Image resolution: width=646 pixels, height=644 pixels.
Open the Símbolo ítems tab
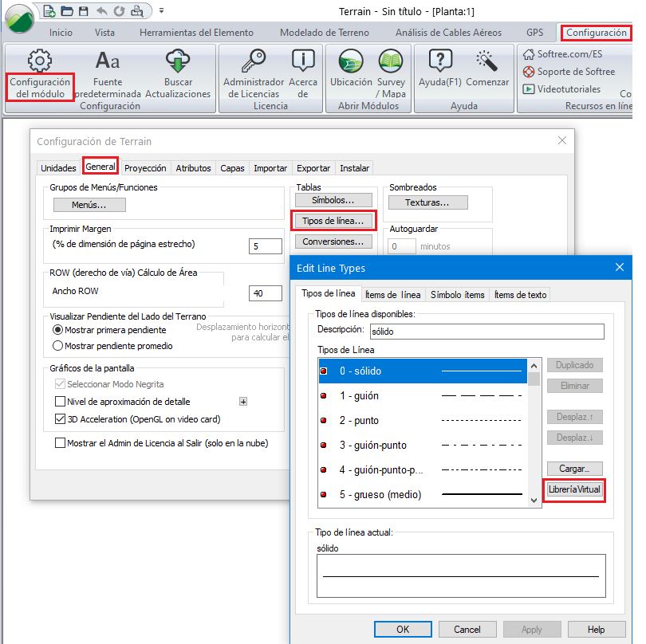point(457,295)
